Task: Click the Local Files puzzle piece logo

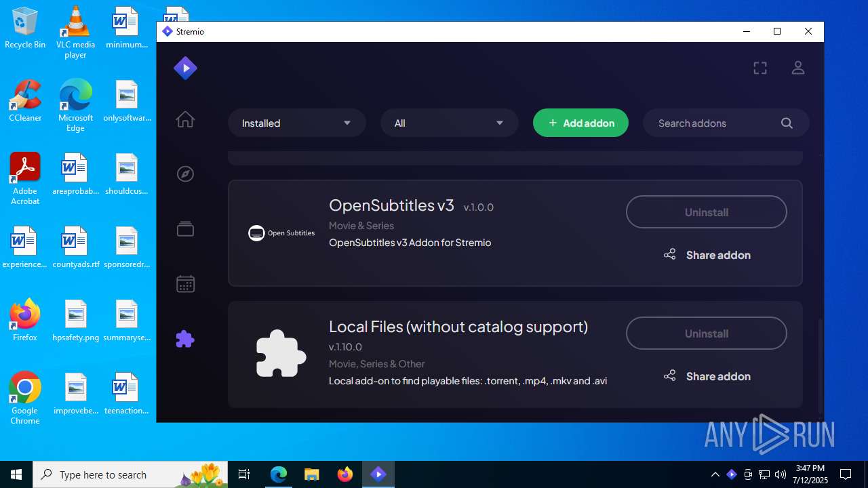Action: 281,354
